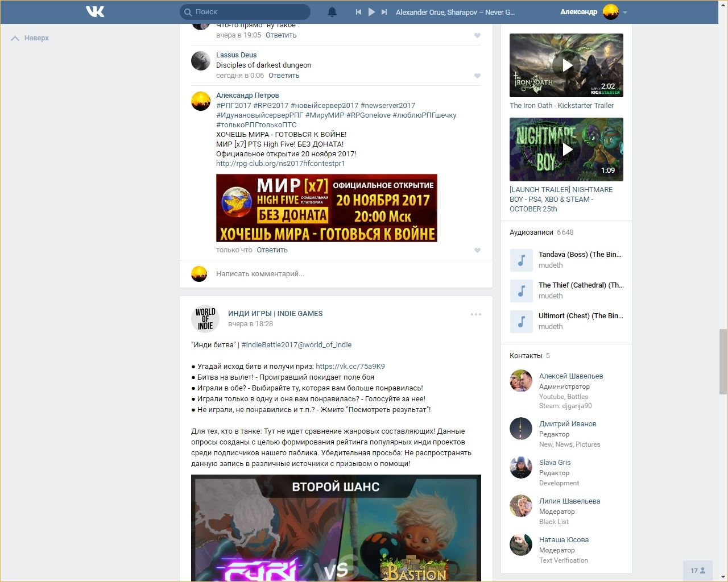This screenshot has height=582, width=728.
Task: Open the vk.cc/75a9K9 prize link
Action: click(350, 367)
